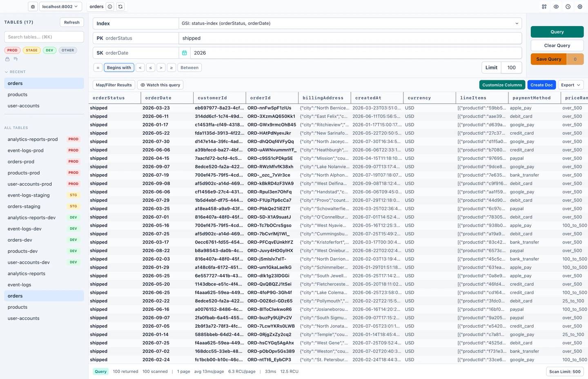Click Clear Query button

(x=557, y=45)
